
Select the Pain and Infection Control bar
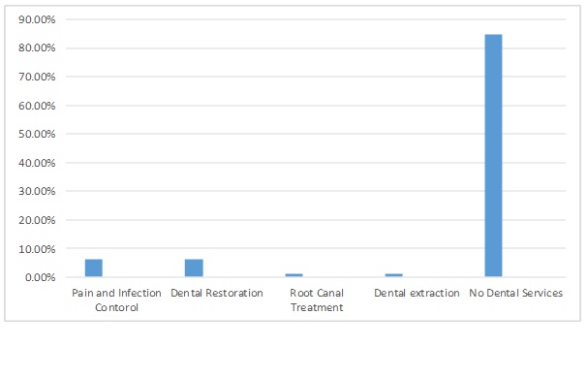point(93,268)
